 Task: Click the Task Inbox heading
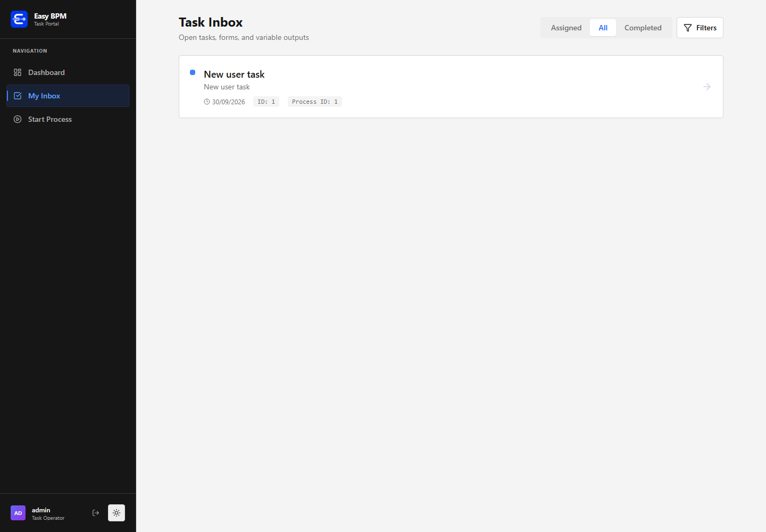(x=211, y=22)
